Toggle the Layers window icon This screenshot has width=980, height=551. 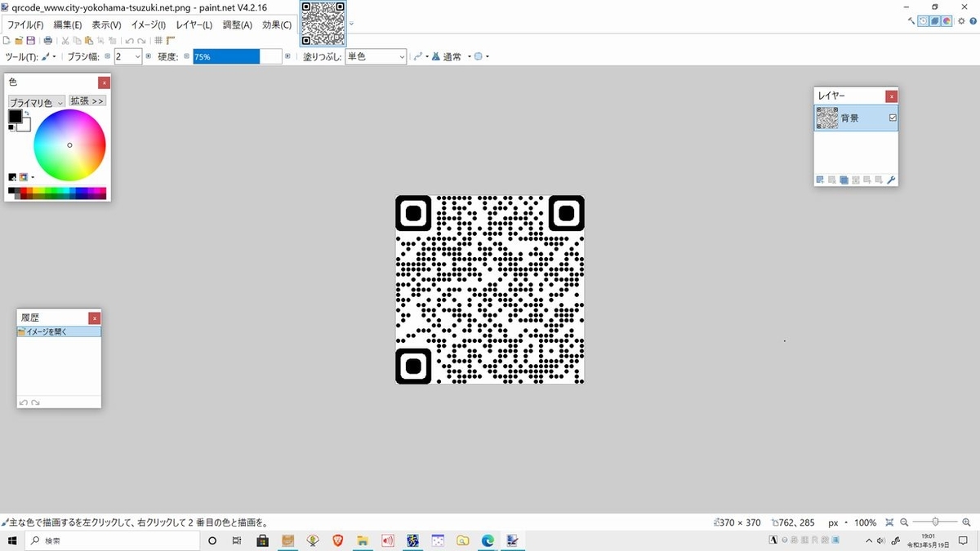point(934,20)
